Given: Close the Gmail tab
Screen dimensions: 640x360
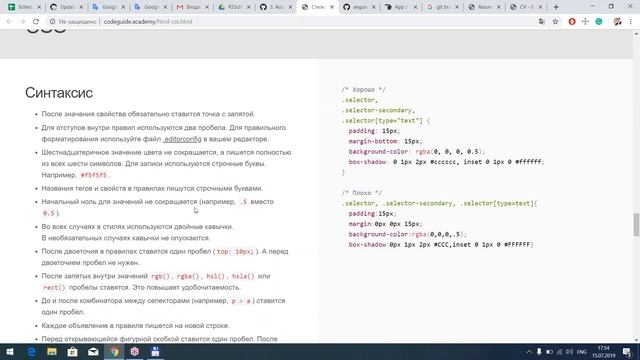Looking at the screenshot, I should click(x=207, y=7).
